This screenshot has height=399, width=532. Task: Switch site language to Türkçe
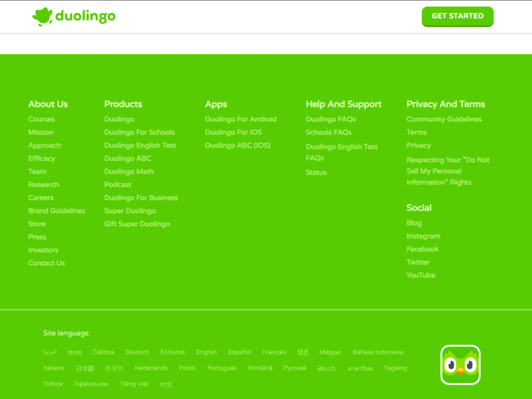pyautogui.click(x=53, y=384)
